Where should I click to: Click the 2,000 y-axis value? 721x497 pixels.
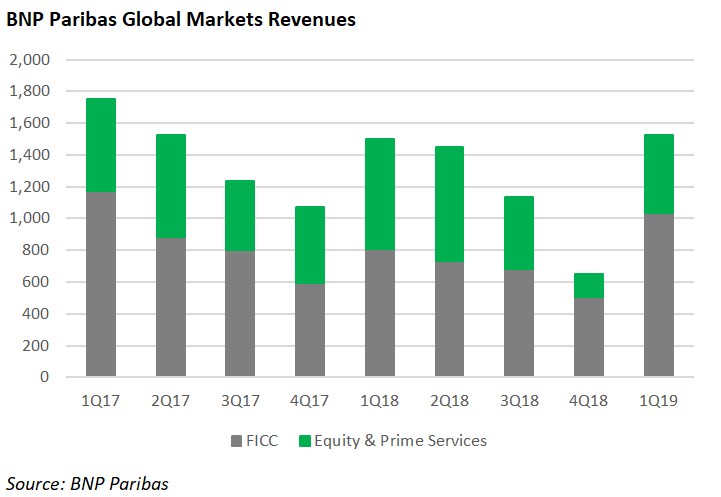[x=29, y=60]
